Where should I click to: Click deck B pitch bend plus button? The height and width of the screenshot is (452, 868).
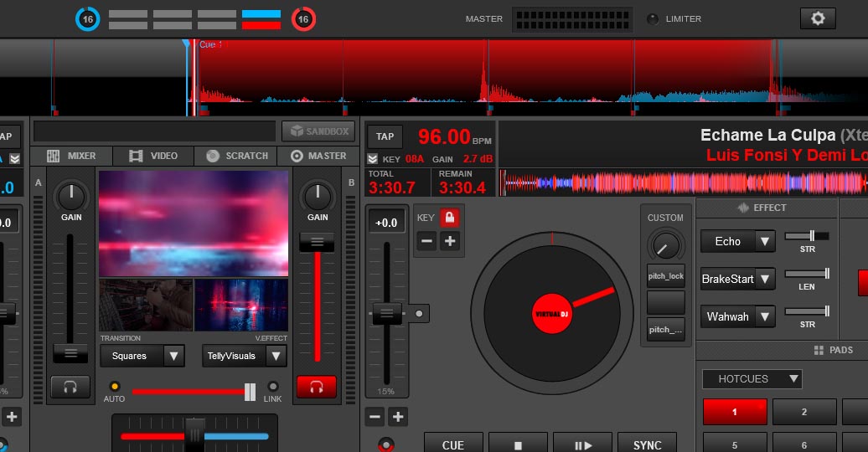pyautogui.click(x=398, y=417)
